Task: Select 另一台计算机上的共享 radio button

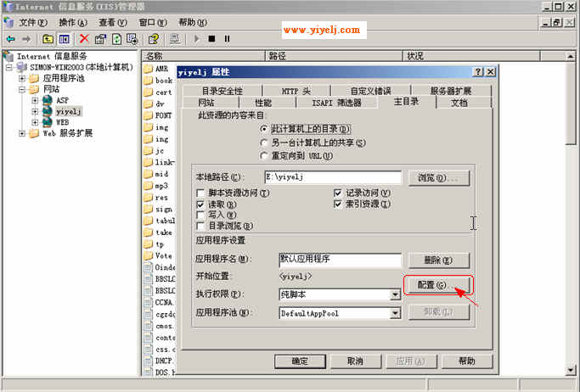Action: click(264, 143)
